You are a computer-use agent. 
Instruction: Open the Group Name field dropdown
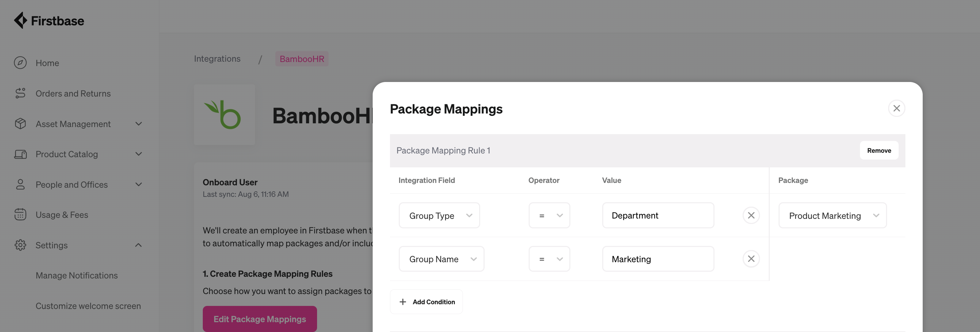[x=441, y=259]
